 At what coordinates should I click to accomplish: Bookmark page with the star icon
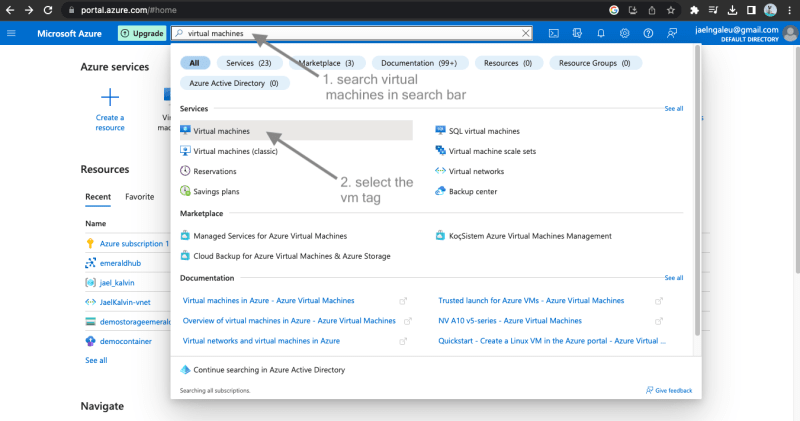click(x=670, y=10)
